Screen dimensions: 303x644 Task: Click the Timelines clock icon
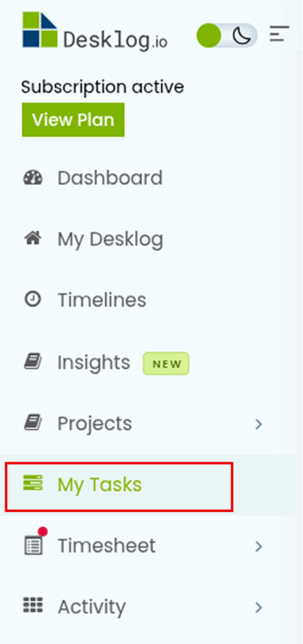[x=33, y=299]
